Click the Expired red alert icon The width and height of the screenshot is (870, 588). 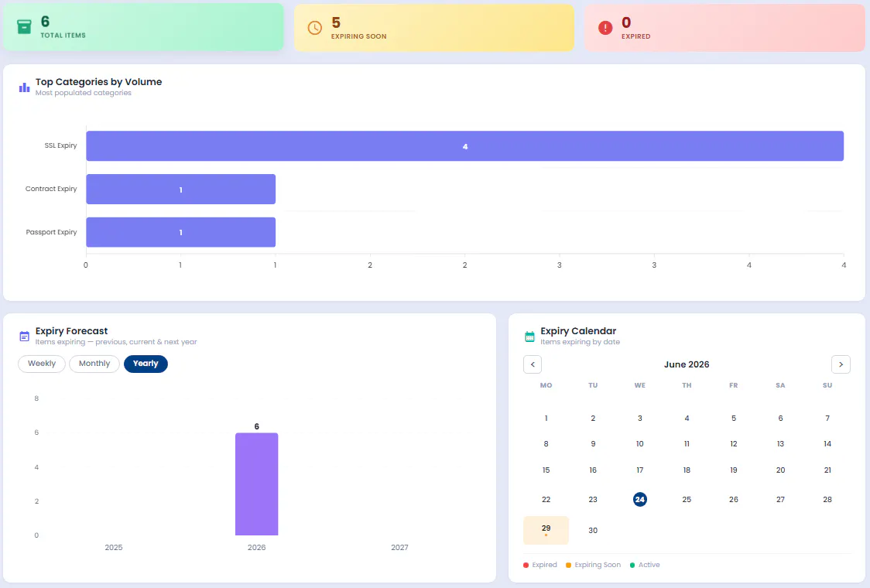605,28
